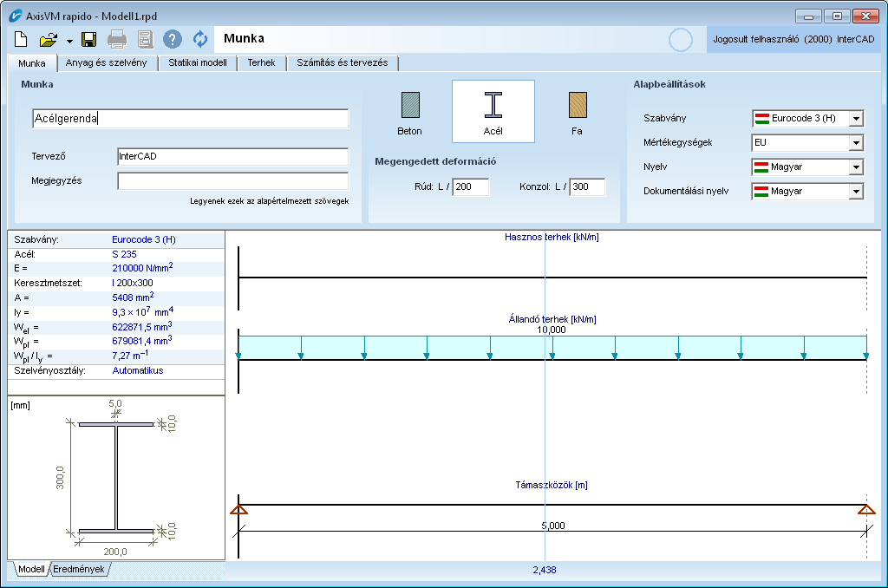Viewport: 888px width, 588px height.
Task: Click the right triangular support symbol
Action: tap(866, 510)
